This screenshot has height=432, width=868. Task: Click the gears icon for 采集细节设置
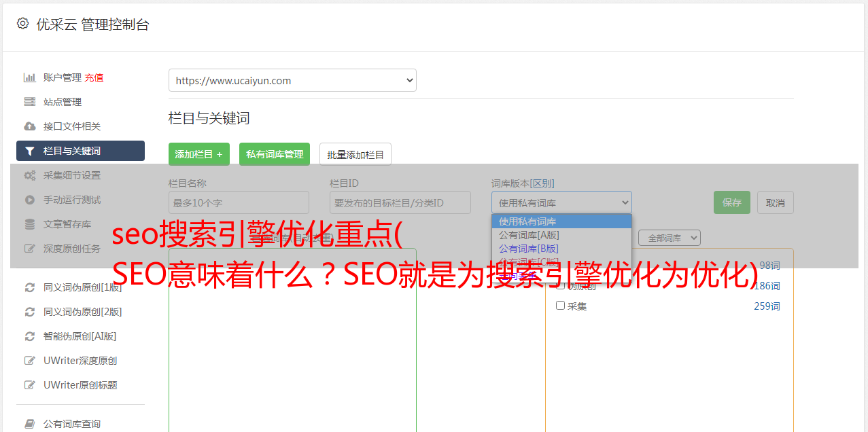[29, 175]
